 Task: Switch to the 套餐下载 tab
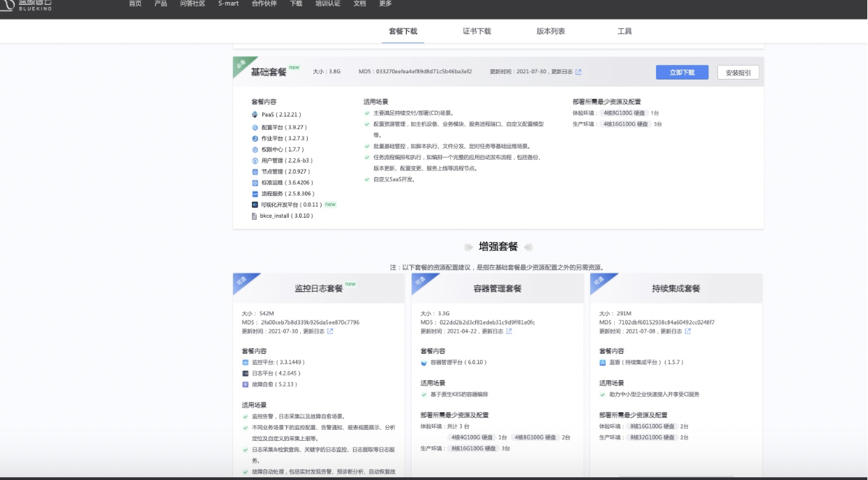pos(403,31)
